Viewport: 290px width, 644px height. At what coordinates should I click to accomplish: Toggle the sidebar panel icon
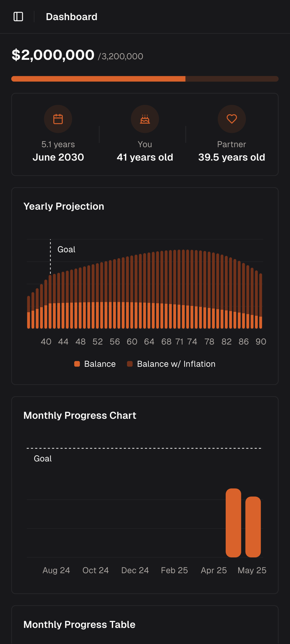tap(18, 17)
